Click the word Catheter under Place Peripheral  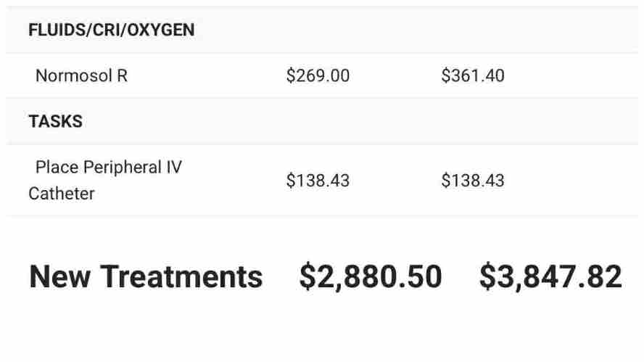point(62,194)
